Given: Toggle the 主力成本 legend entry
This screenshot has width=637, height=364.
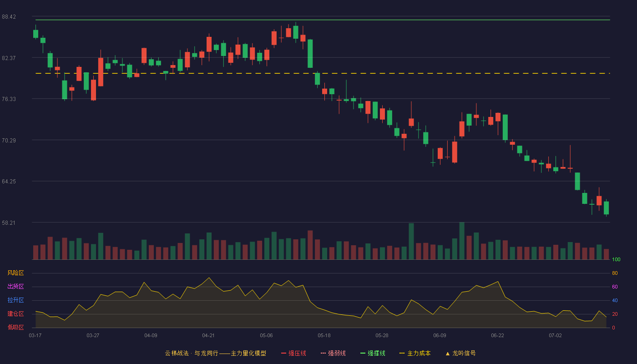Looking at the screenshot, I should click(415, 353).
